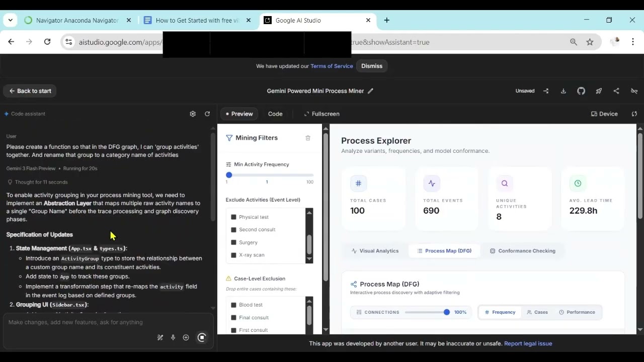
Task: Click the rightmost header icon above the preview
Action: 634,91
